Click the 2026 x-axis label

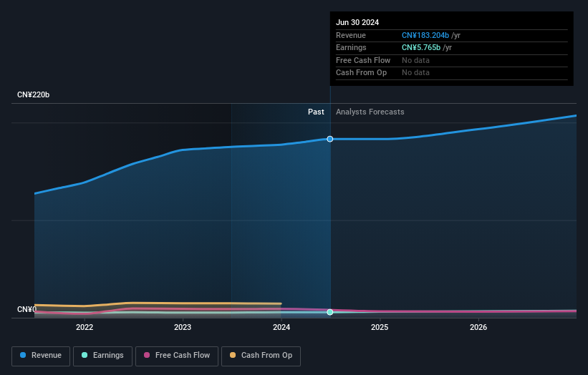tap(478, 327)
